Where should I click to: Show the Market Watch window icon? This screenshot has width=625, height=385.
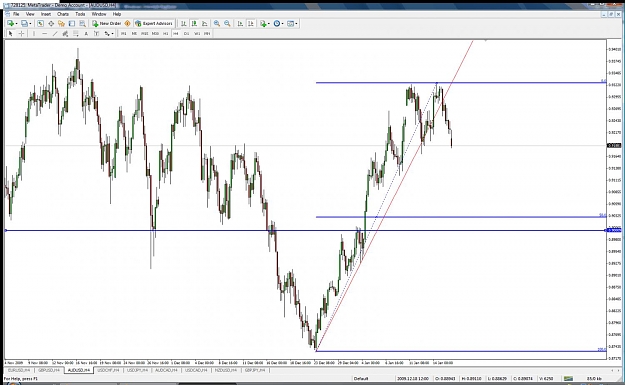coord(40,24)
